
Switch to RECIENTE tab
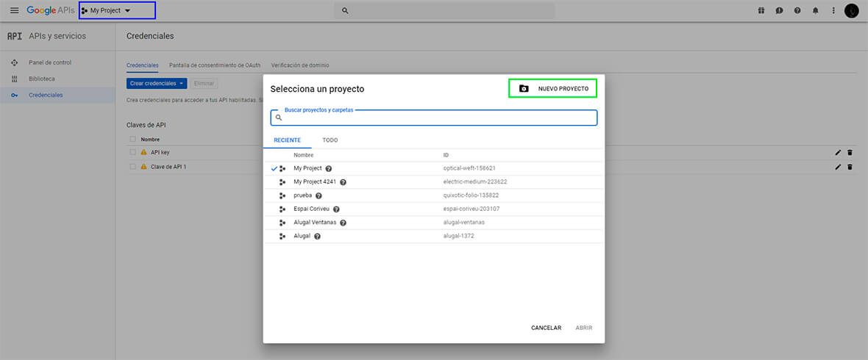(288, 140)
